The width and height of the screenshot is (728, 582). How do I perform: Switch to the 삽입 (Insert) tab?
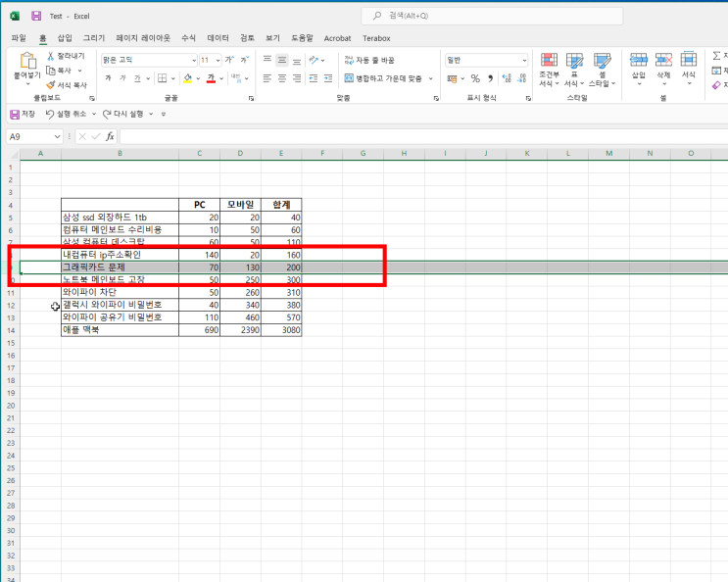point(65,38)
